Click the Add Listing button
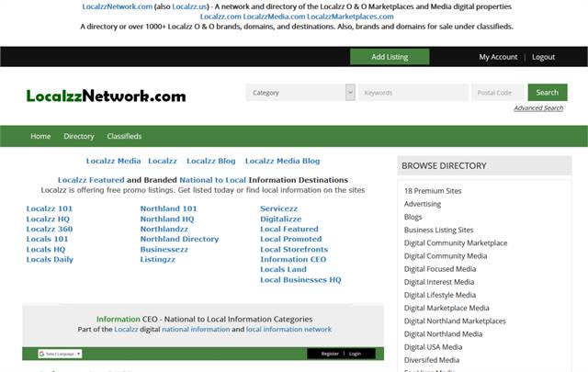This screenshot has height=372, width=588. pos(390,57)
